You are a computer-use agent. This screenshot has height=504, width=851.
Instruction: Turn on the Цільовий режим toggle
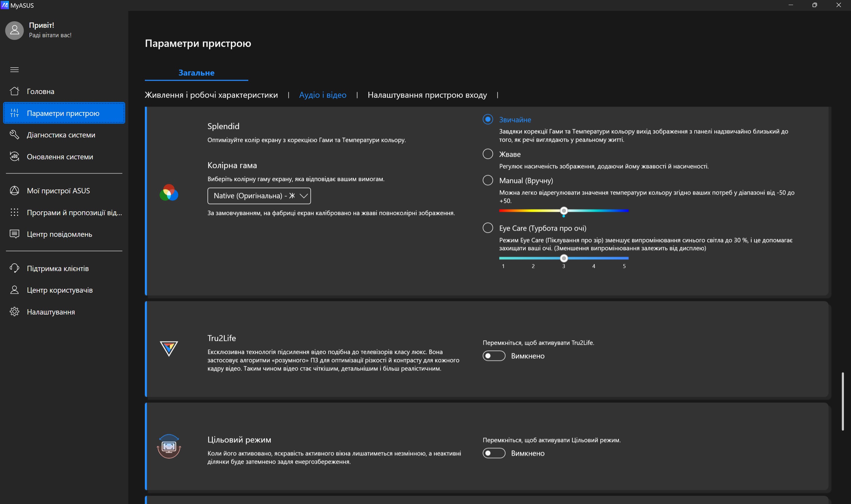[494, 453]
